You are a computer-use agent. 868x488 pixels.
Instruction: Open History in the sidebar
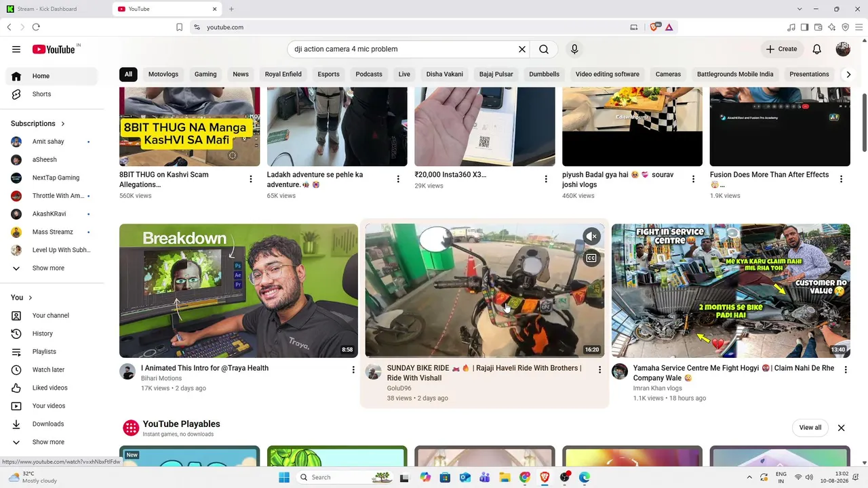point(52,333)
